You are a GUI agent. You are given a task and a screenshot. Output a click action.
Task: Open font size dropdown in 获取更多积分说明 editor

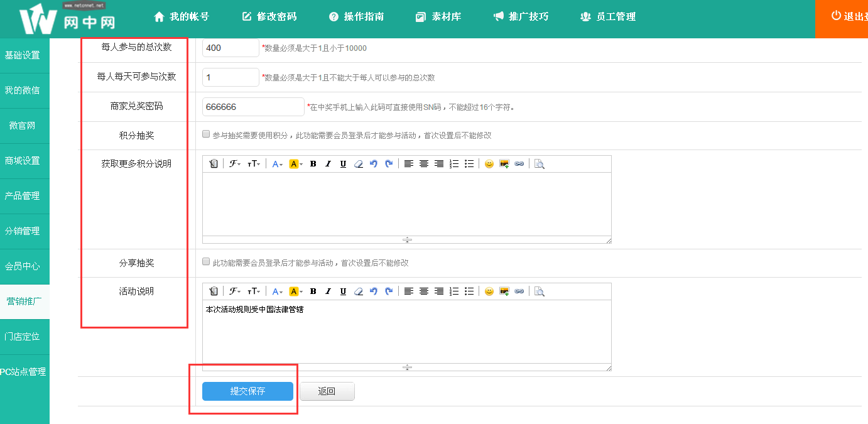[254, 164]
